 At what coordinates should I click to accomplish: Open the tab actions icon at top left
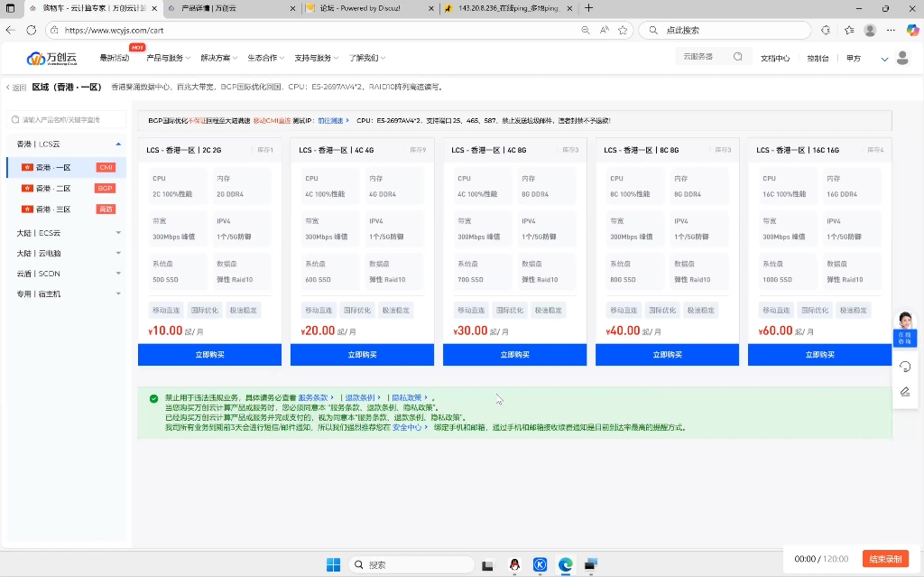(10, 8)
